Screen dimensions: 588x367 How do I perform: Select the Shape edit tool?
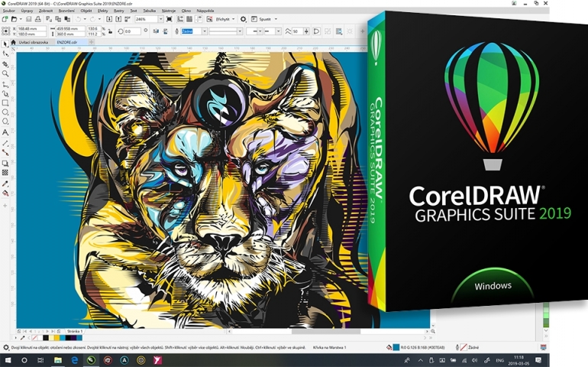click(5, 54)
